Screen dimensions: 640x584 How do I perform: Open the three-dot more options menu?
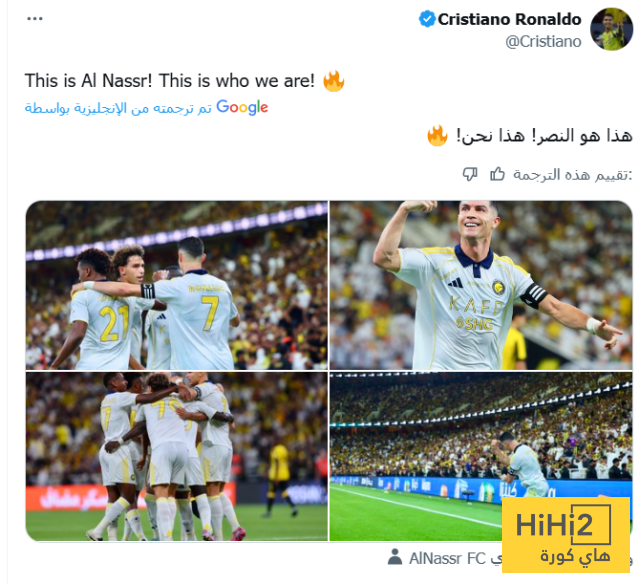(x=35, y=19)
